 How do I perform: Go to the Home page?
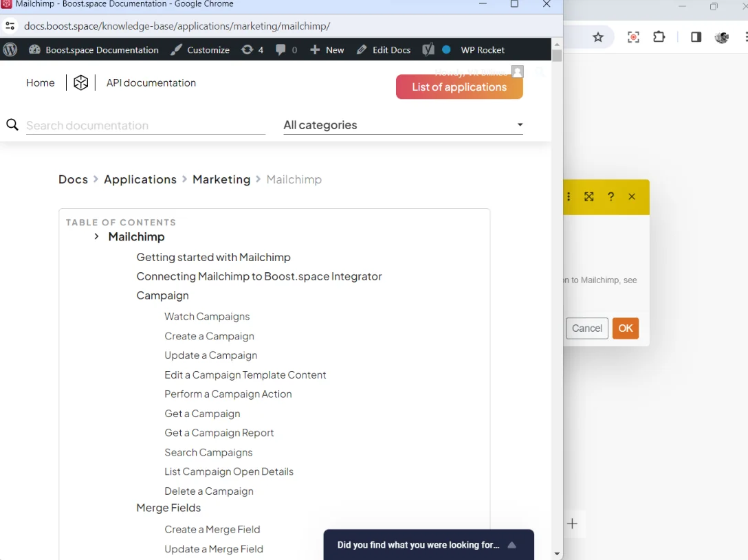tap(41, 83)
